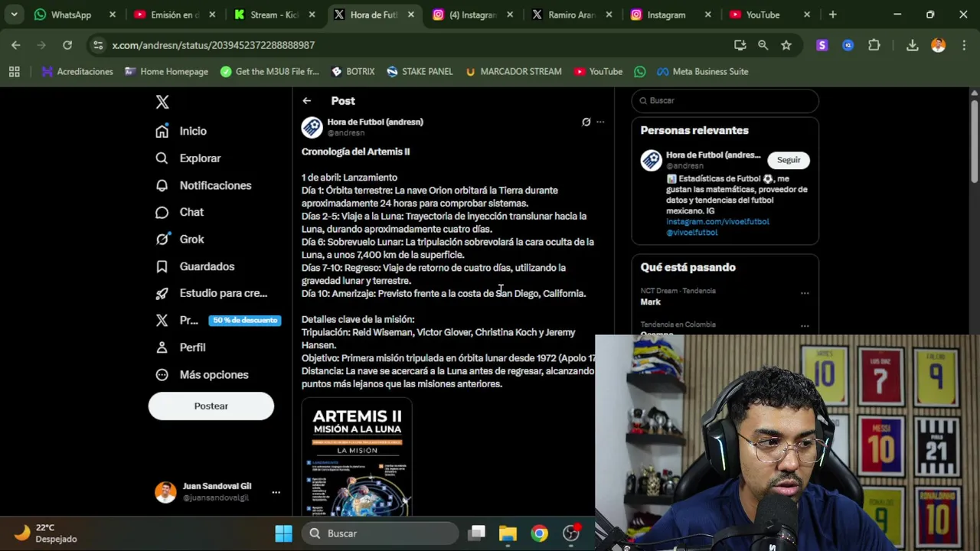Open Chrome tab search dropdown
This screenshot has height=551, width=980.
pos(14,15)
